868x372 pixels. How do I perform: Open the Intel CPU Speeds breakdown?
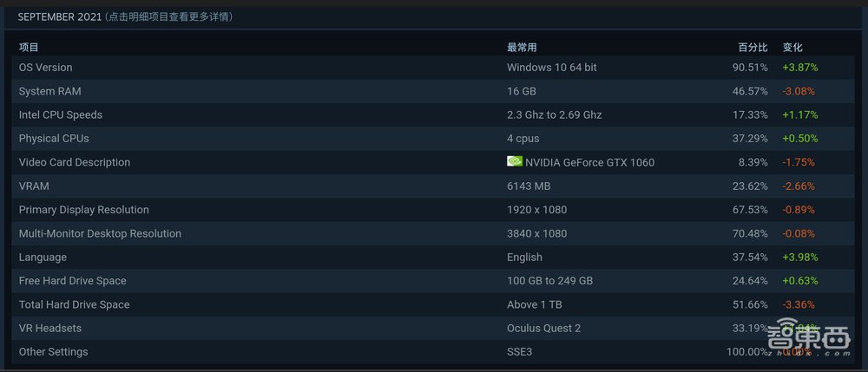tap(61, 114)
